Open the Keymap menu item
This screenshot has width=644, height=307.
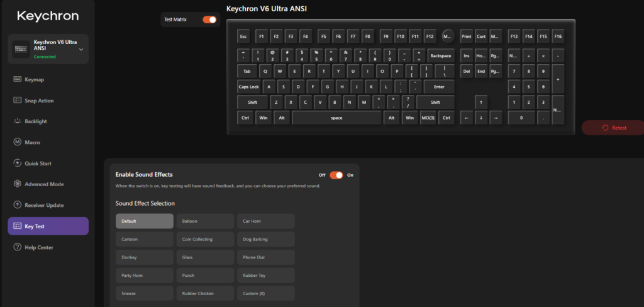[48, 79]
